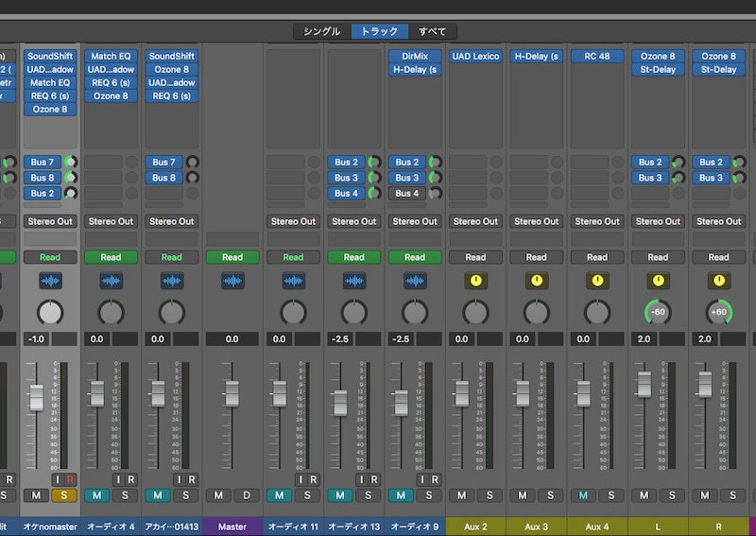
Task: Open Stereo Out output menu on オケnomaster
Action: (50, 221)
